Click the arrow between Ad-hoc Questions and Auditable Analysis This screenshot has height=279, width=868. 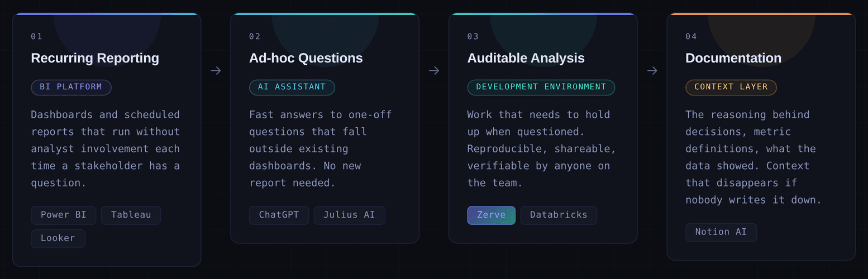[x=434, y=71]
